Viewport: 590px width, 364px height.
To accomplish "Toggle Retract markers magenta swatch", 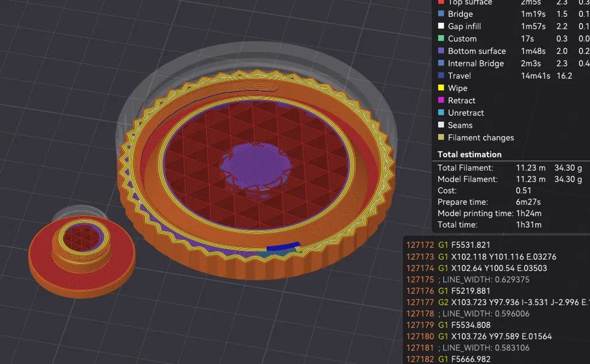I will pyautogui.click(x=441, y=100).
